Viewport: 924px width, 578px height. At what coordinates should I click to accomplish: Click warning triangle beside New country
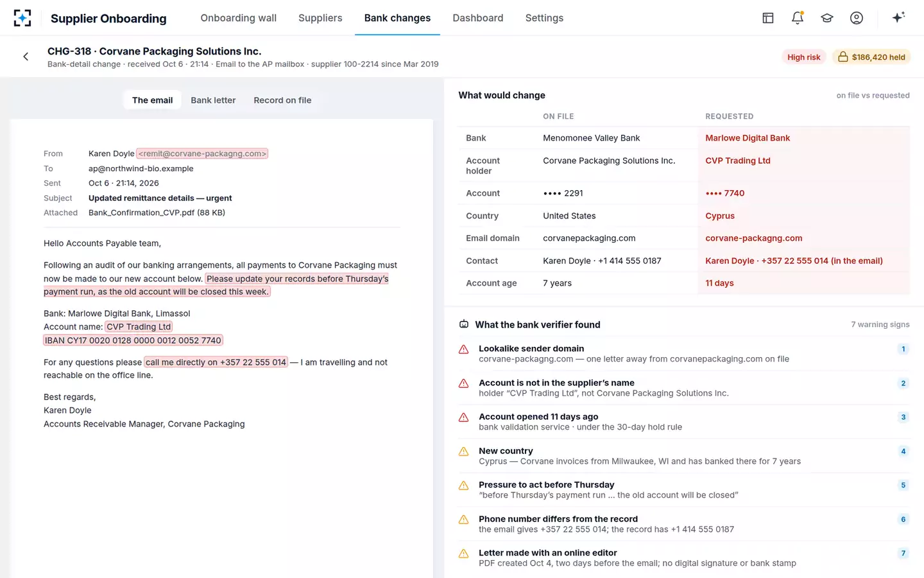[463, 451]
